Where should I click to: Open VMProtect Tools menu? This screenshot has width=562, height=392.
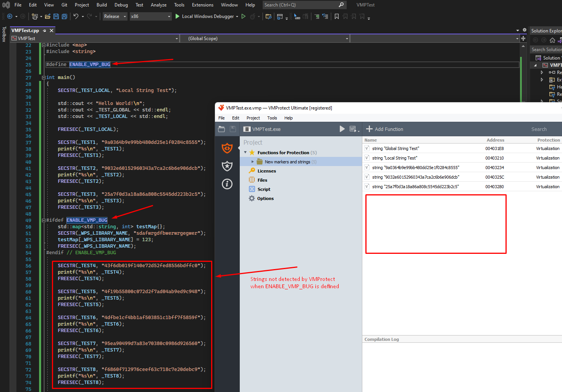(272, 118)
